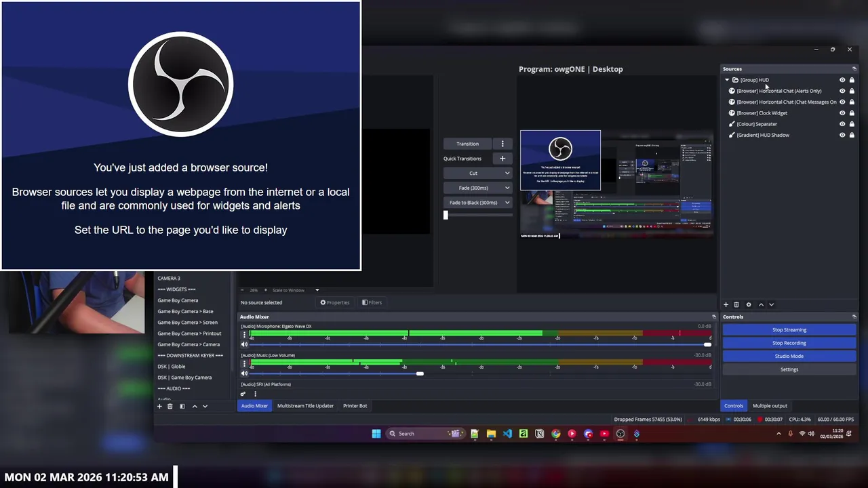868x488 pixels.
Task: Open transition options three-dot menu
Action: 502,144
